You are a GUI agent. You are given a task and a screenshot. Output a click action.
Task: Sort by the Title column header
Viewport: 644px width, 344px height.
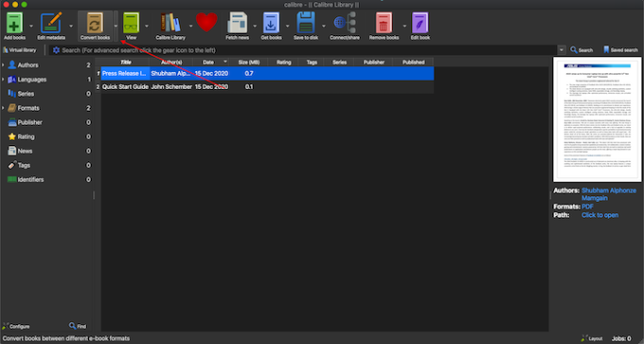point(125,62)
